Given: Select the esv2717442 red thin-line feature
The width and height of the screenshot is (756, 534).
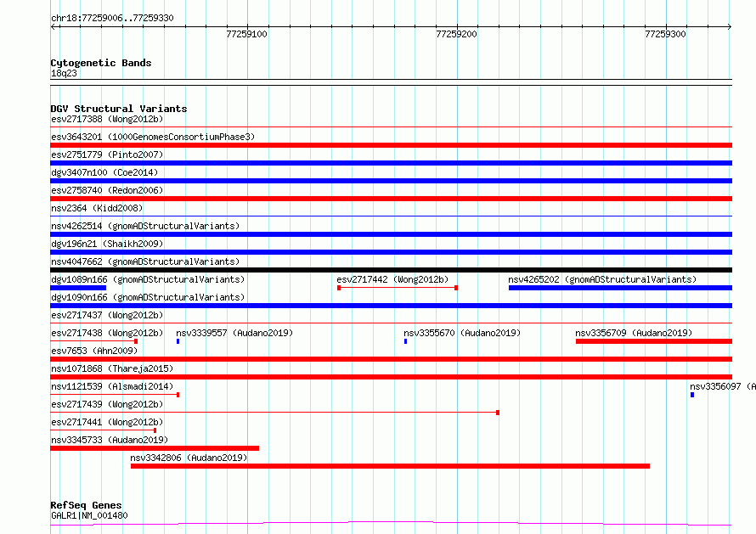Looking at the screenshot, I should coord(398,288).
